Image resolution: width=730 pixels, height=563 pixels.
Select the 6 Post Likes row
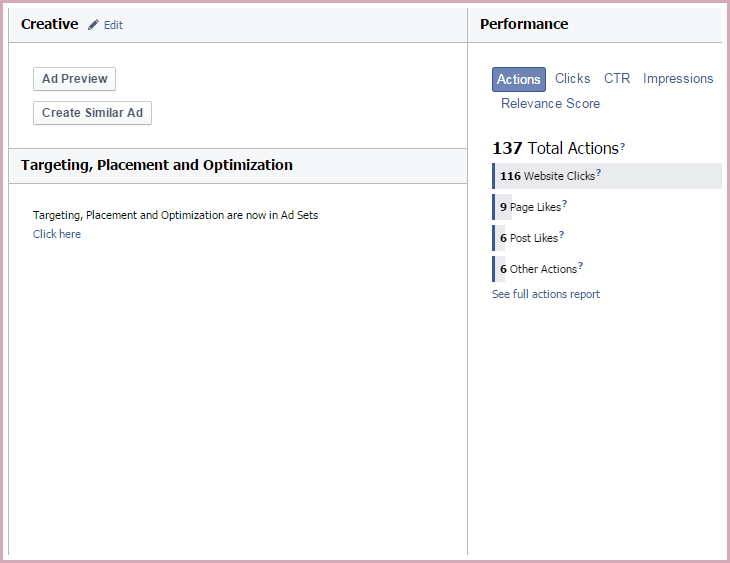pos(528,238)
